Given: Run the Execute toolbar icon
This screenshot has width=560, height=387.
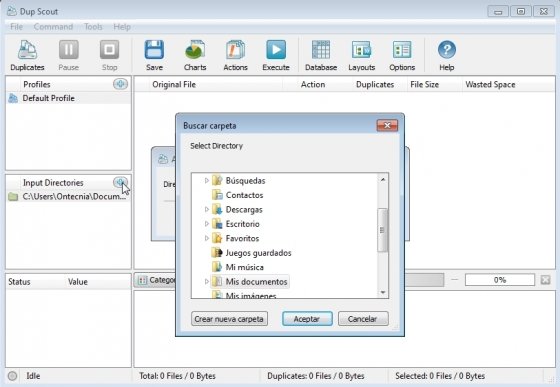Looking at the screenshot, I should [276, 50].
